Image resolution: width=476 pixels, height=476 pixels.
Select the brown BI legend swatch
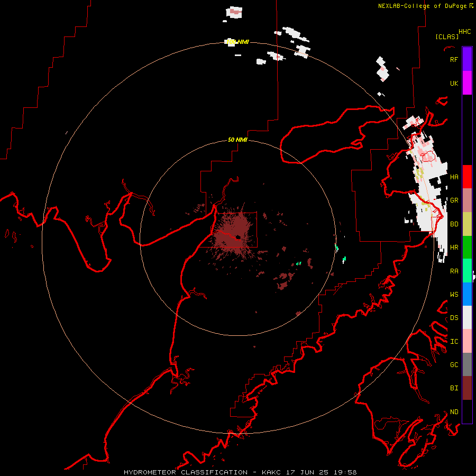[467, 388]
